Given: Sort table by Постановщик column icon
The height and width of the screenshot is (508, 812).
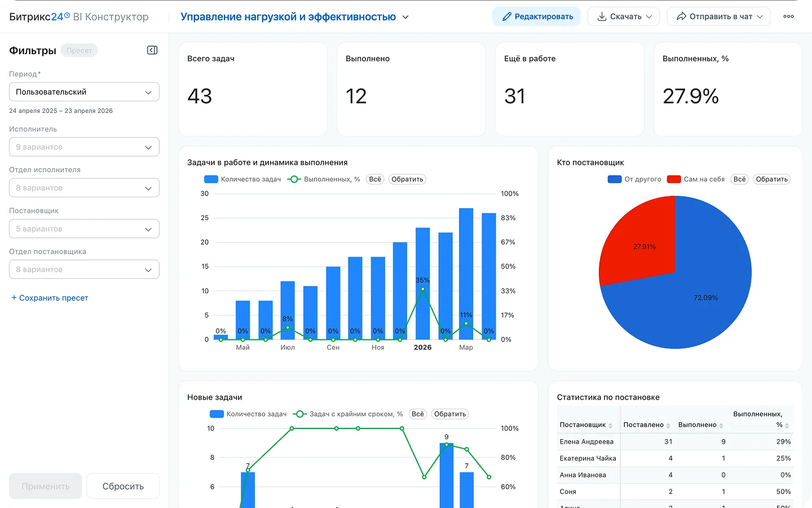Looking at the screenshot, I should click(610, 426).
